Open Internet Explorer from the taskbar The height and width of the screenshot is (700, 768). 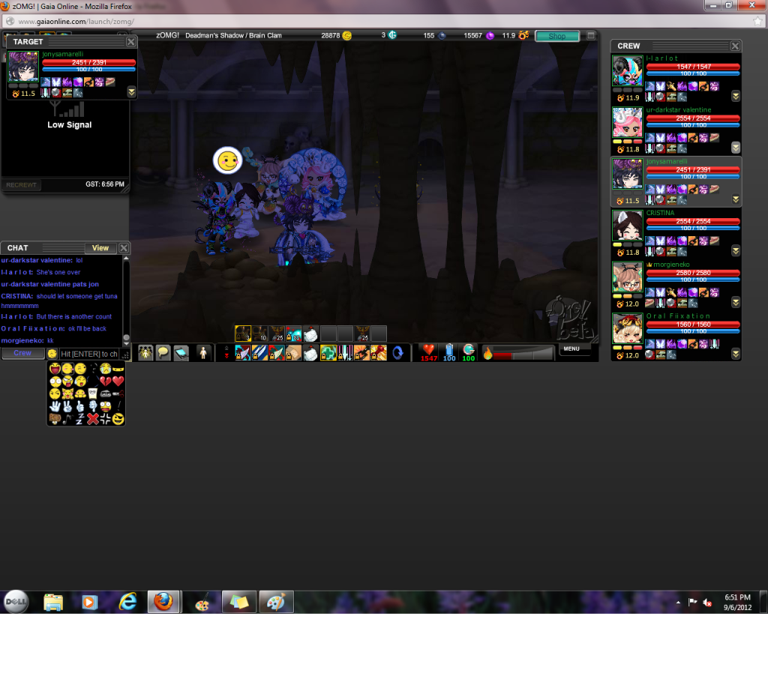point(127,602)
